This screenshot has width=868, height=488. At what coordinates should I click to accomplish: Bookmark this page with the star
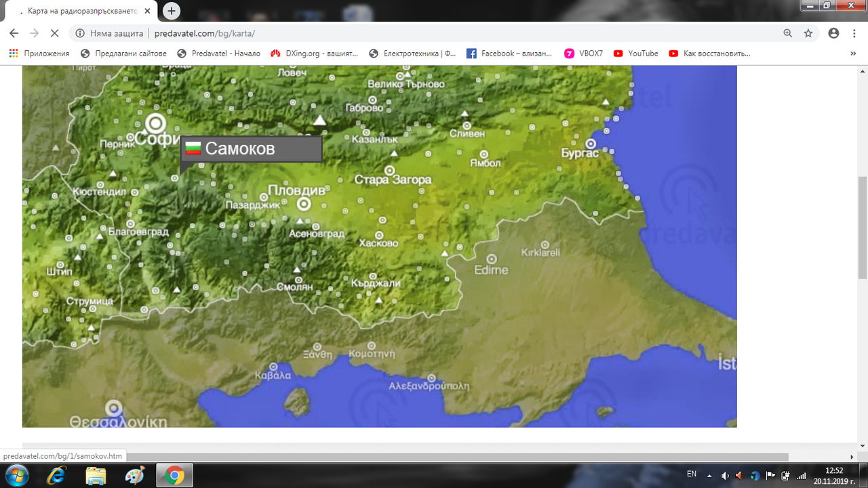click(x=808, y=33)
